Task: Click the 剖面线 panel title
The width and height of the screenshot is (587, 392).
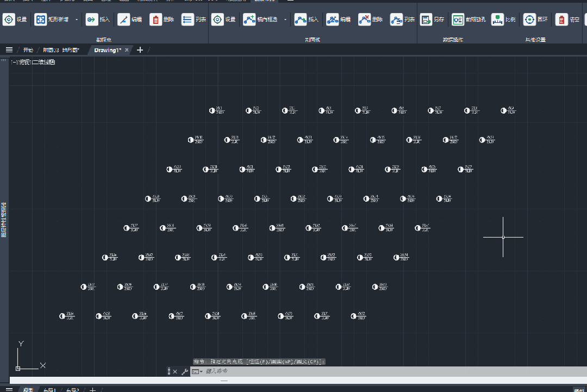Action: tap(313, 39)
